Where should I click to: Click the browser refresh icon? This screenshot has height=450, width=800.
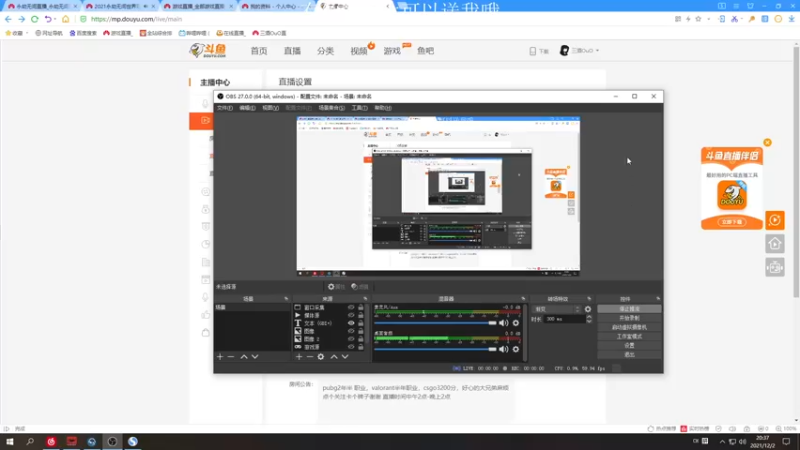coord(35,19)
